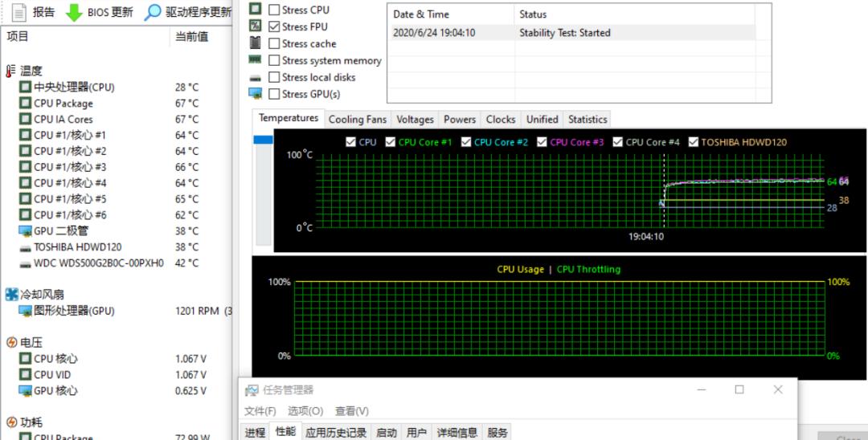
Task: Open Task Manager 启动 tab
Action: pyautogui.click(x=387, y=433)
